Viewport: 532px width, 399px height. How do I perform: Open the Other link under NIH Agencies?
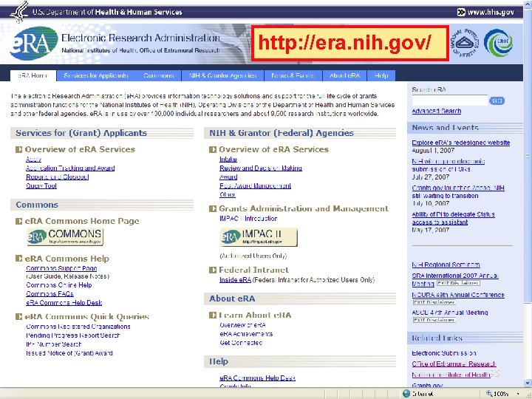point(228,195)
